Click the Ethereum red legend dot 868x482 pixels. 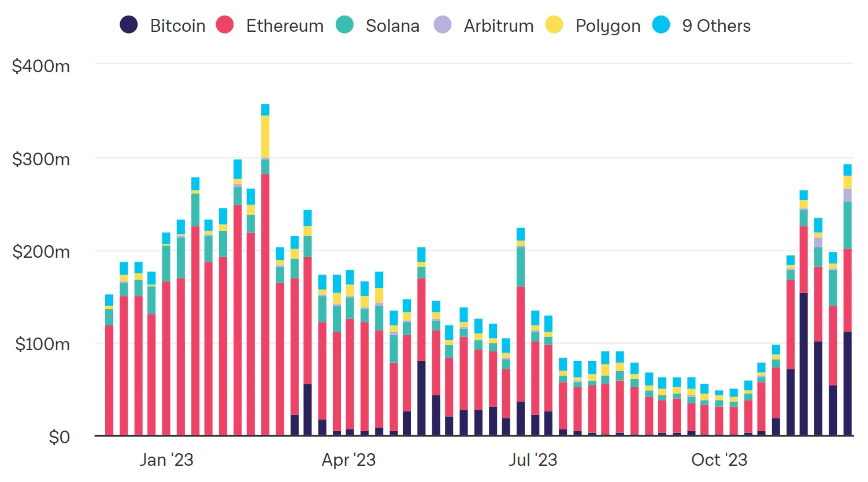tap(225, 25)
